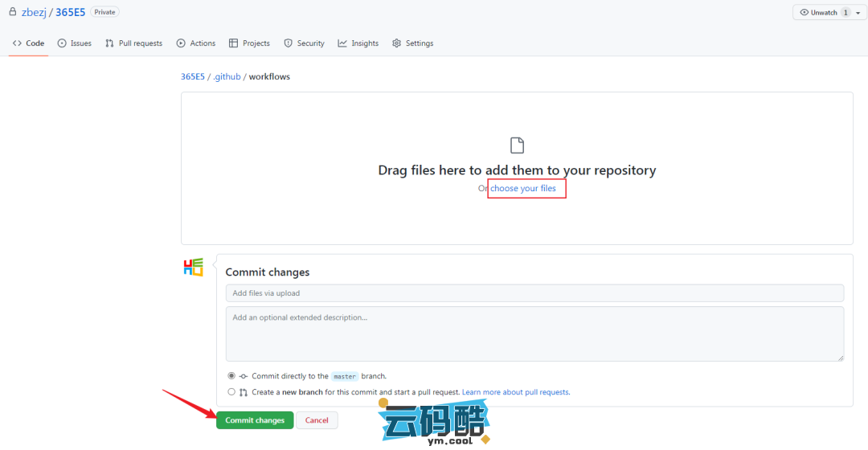868x450 pixels.
Task: Open the Settings tab
Action: coord(412,43)
